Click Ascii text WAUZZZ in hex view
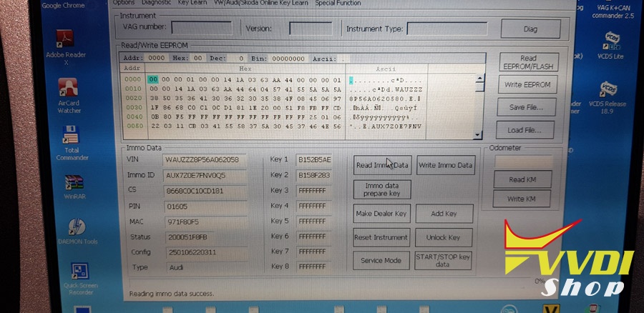The height and width of the screenshot is (313, 644). point(408,89)
